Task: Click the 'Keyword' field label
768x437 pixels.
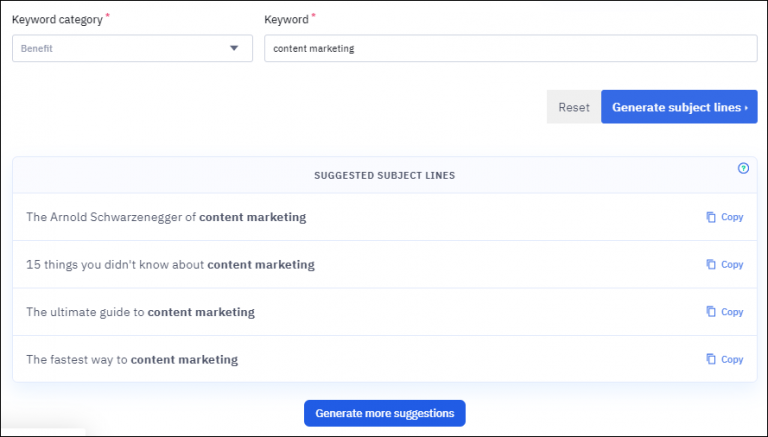Action: [x=285, y=20]
